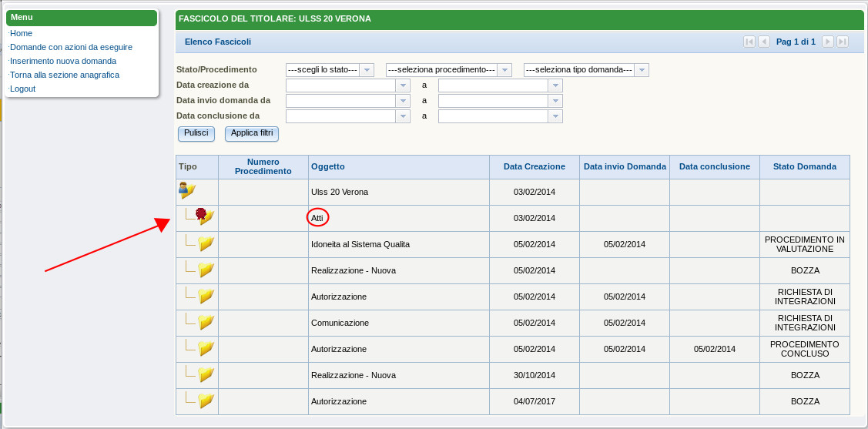Open folder icon for Autorizzazione dated 04/07/2017
Screen dimensions: 868x429
(x=205, y=401)
